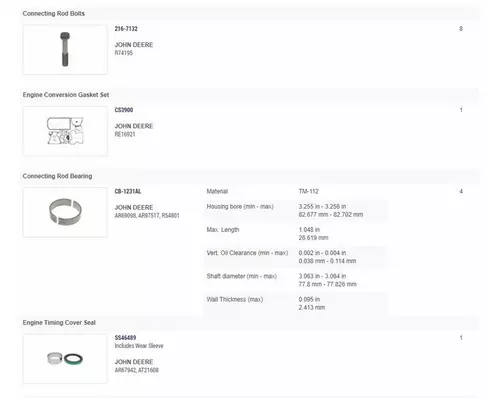Select the Connecting Rod Bolts heading
The image size is (500, 400).
point(54,13)
